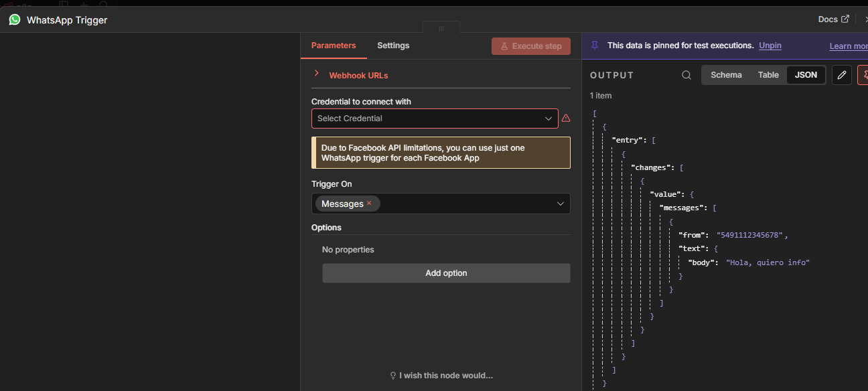Viewport: 868px width, 391px height.
Task: Click the credential warning triangle icon
Action: [566, 119]
